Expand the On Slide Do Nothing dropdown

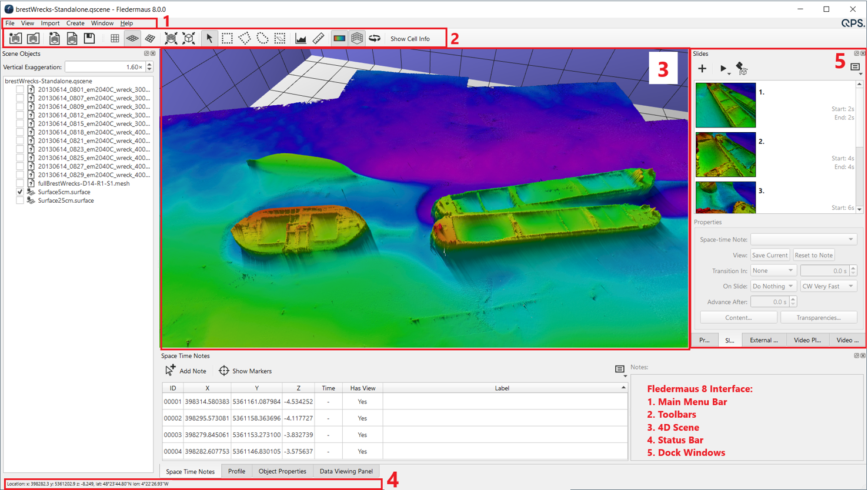pos(773,286)
